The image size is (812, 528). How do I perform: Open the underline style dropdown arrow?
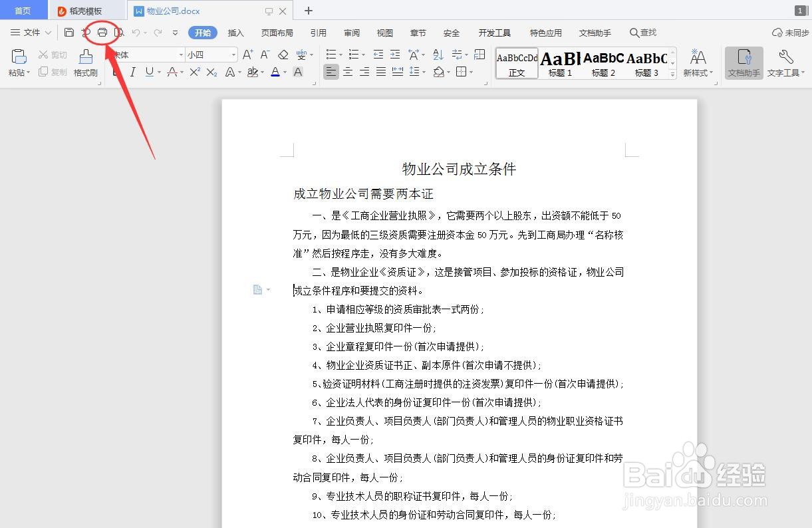click(x=160, y=72)
